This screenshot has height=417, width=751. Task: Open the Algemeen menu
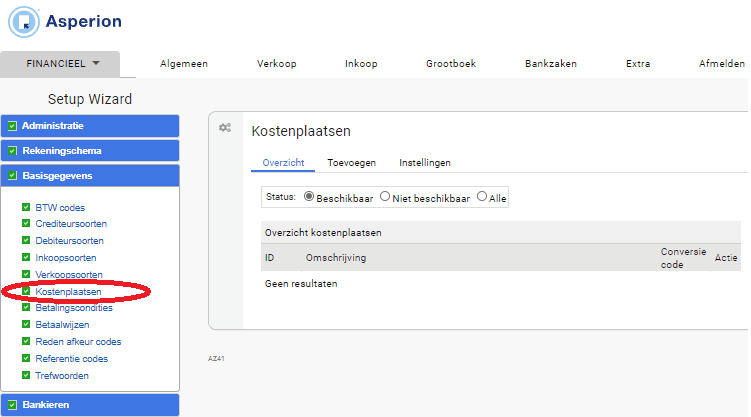pos(184,64)
